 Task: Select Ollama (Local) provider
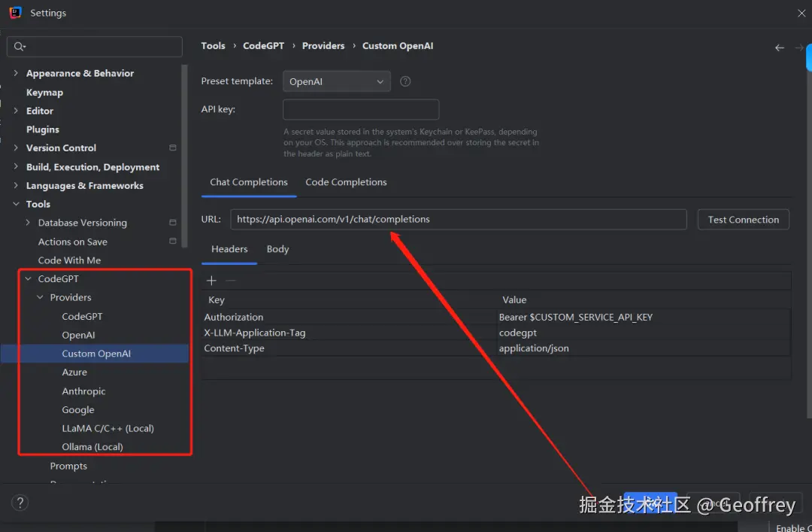click(92, 447)
